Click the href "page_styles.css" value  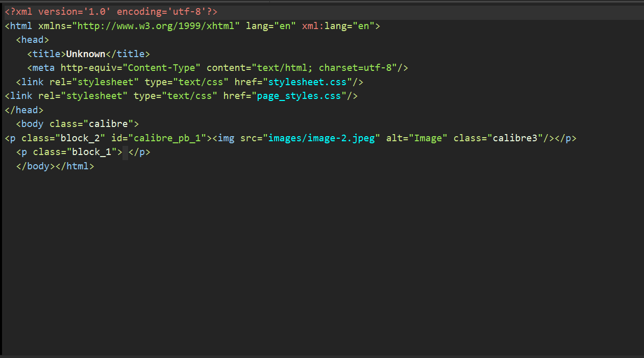click(x=300, y=96)
